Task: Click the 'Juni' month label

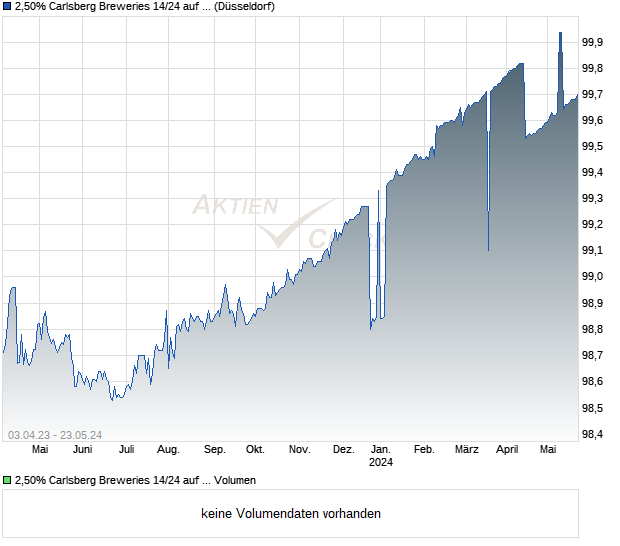Action: [x=82, y=450]
